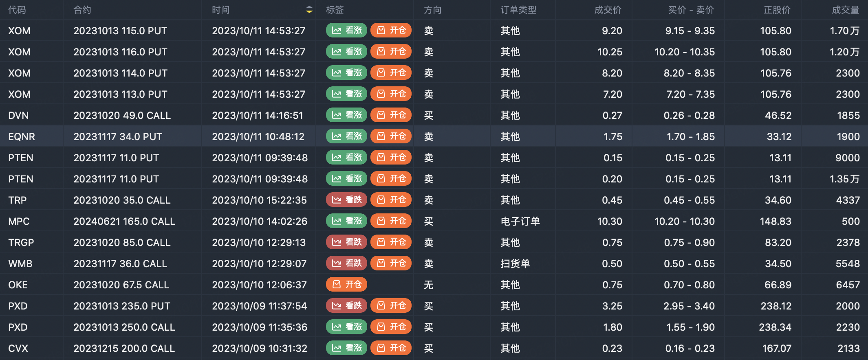Select ticker DVN in the 代码 column
Screen dimensions: 868x360
(x=18, y=115)
